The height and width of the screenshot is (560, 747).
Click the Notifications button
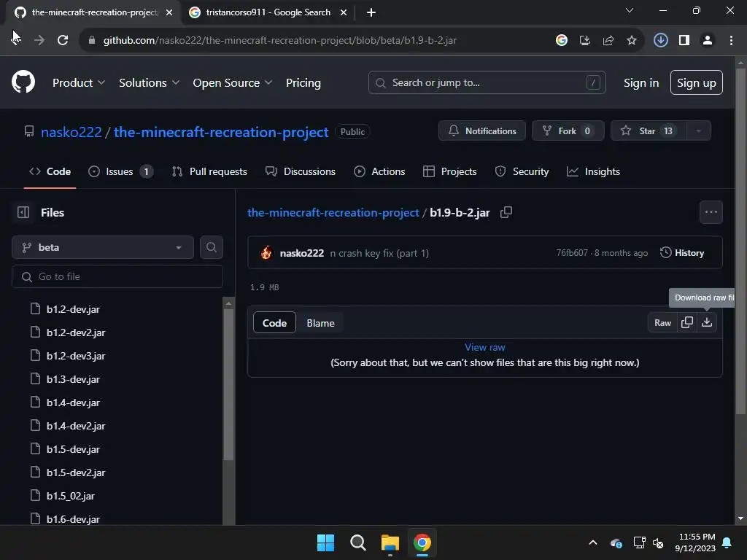pyautogui.click(x=482, y=131)
